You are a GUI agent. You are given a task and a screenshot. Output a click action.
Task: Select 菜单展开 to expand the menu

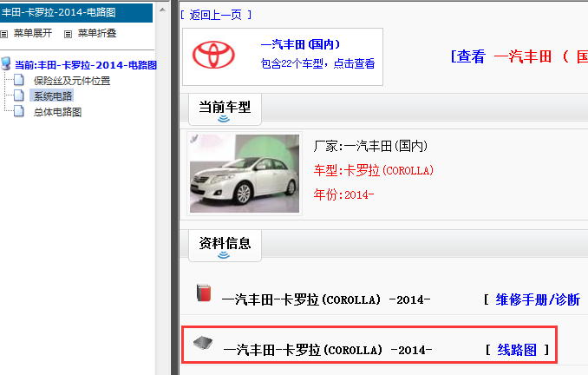click(33, 33)
